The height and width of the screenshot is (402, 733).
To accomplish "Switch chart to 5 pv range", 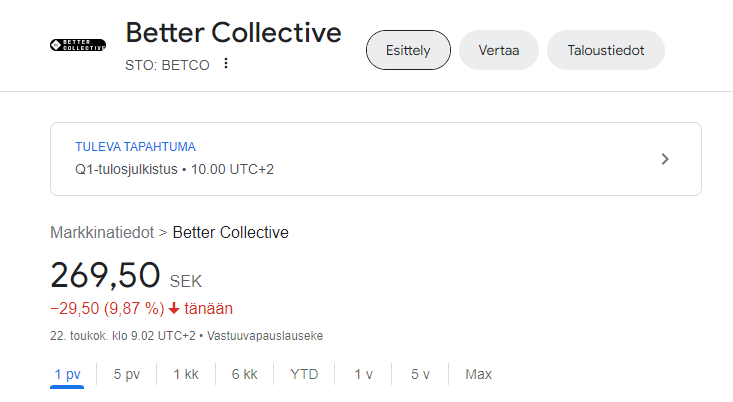I will (x=126, y=374).
